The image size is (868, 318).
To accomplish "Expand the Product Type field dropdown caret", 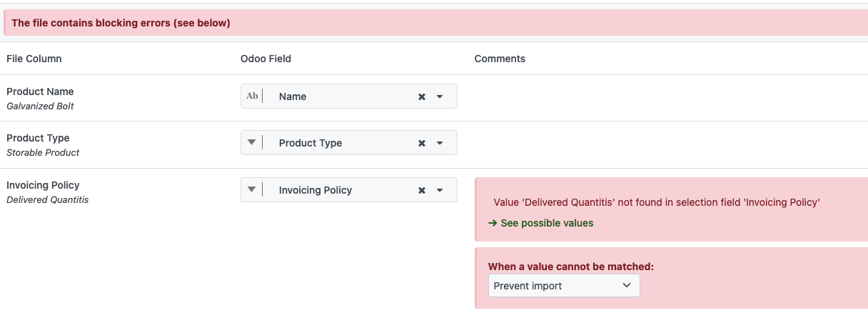I will pyautogui.click(x=440, y=143).
